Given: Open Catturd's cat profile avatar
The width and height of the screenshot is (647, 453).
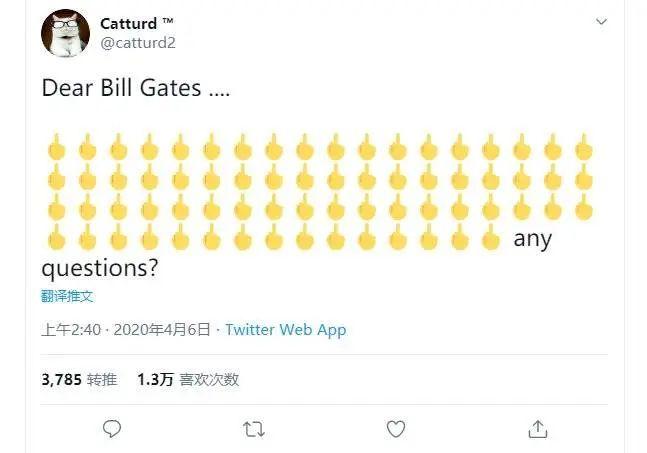Looking at the screenshot, I should 65,34.
